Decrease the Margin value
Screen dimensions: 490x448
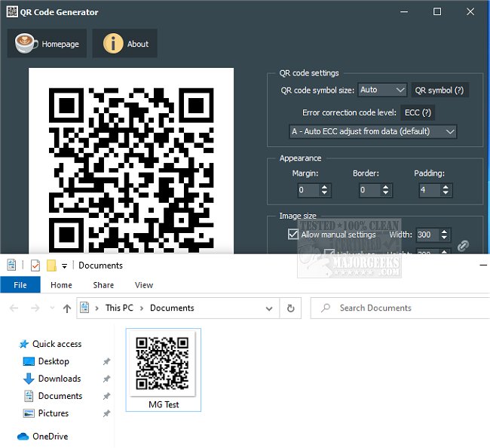(x=324, y=192)
